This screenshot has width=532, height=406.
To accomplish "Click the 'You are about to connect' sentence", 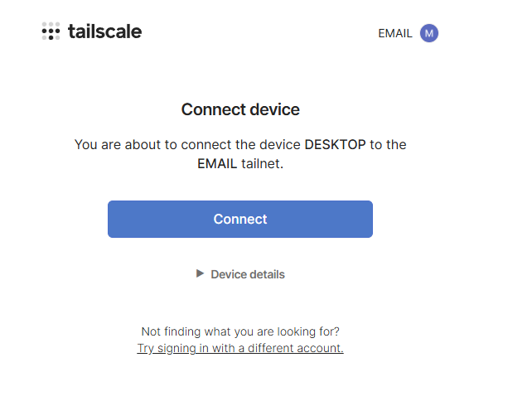I will tap(166, 145).
